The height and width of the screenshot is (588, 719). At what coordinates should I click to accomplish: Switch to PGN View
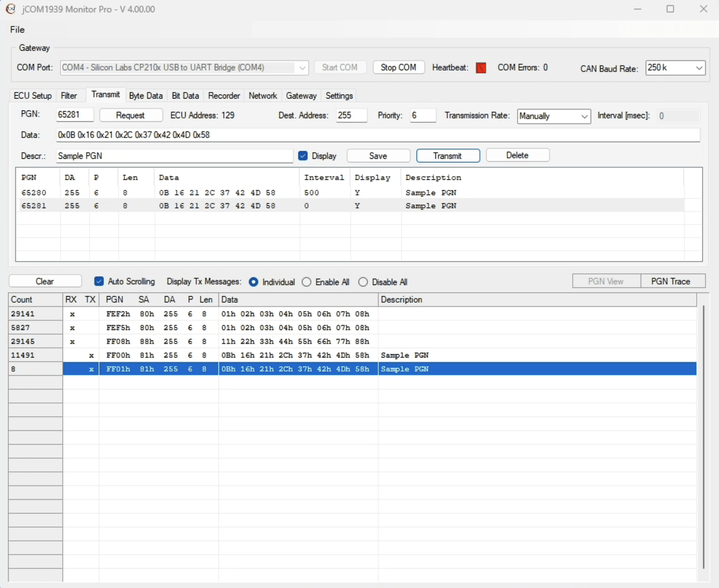click(606, 281)
